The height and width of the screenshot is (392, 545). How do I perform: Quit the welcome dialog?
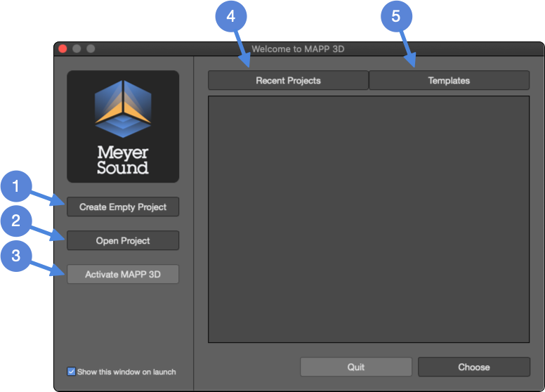point(356,367)
